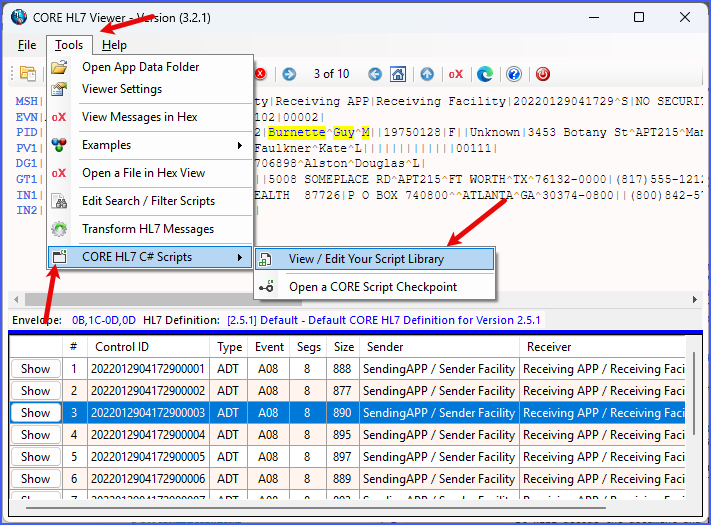Choose Viewer Settings
711x525 pixels.
click(122, 89)
